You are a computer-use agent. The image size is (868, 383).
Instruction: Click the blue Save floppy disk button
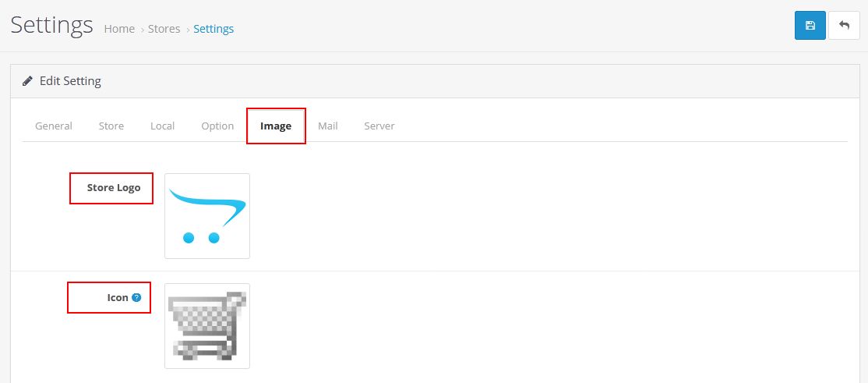[x=810, y=26]
